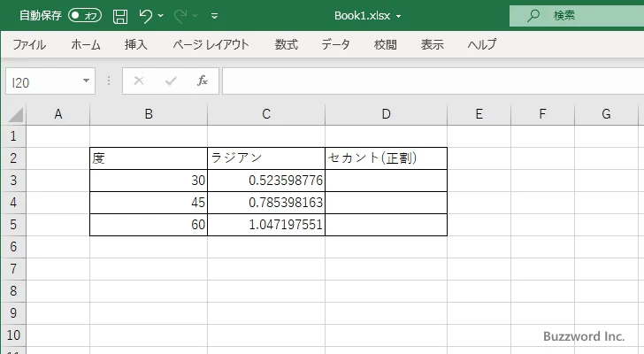The height and width of the screenshot is (354, 644).
Task: Select column D header
Action: point(386,114)
